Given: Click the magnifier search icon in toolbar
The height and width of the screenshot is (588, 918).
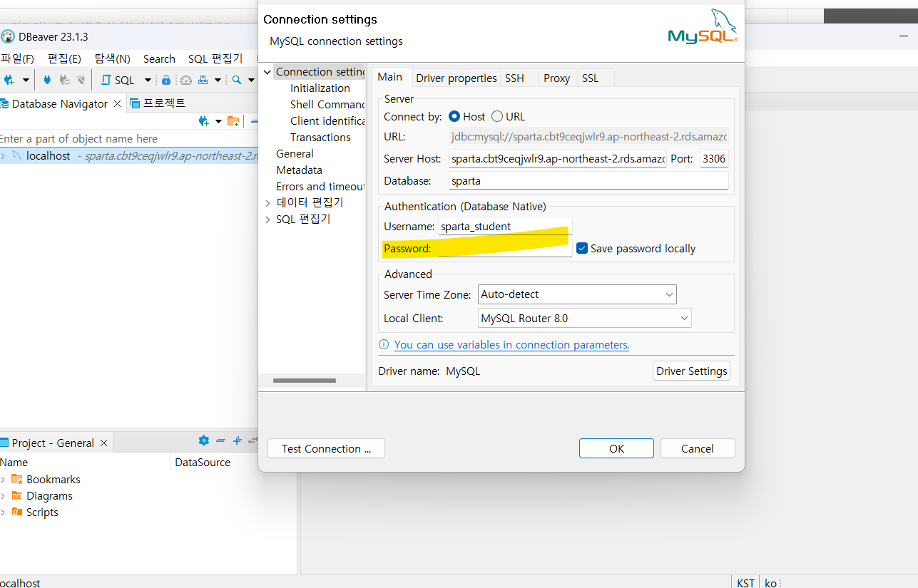Looking at the screenshot, I should point(237,80).
